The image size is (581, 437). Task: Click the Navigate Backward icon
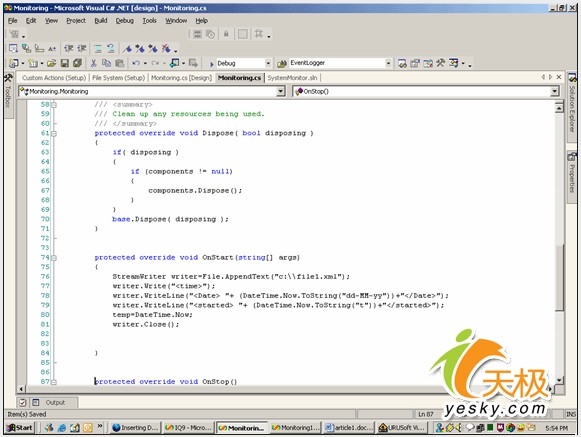pyautogui.click(x=174, y=63)
